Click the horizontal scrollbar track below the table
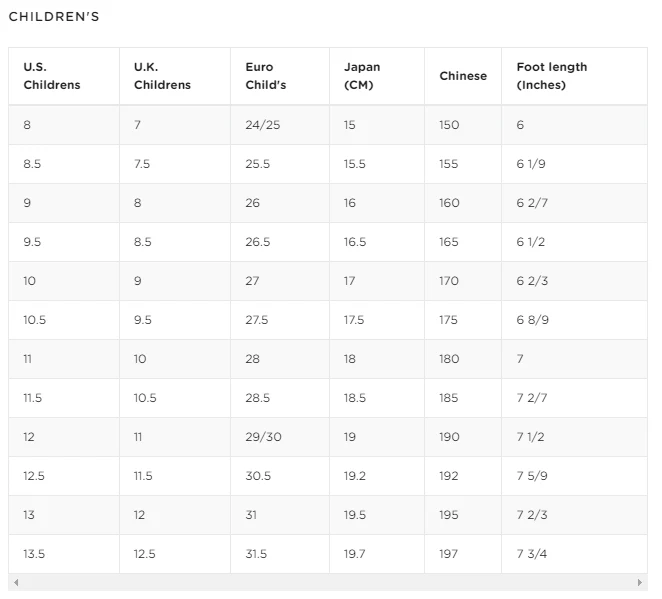The height and width of the screenshot is (599, 662). click(328, 582)
